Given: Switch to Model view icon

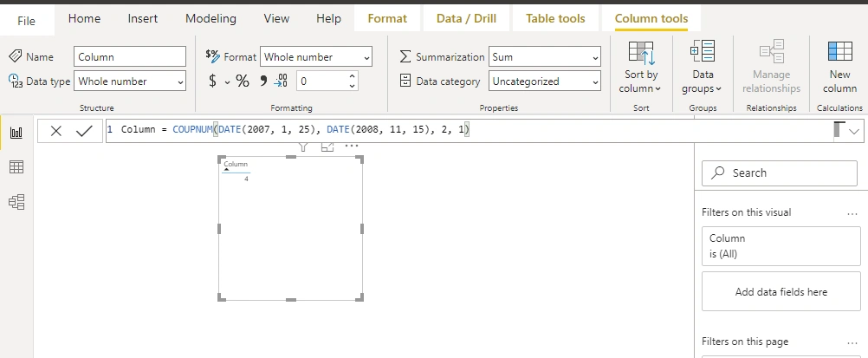Looking at the screenshot, I should click(x=16, y=202).
